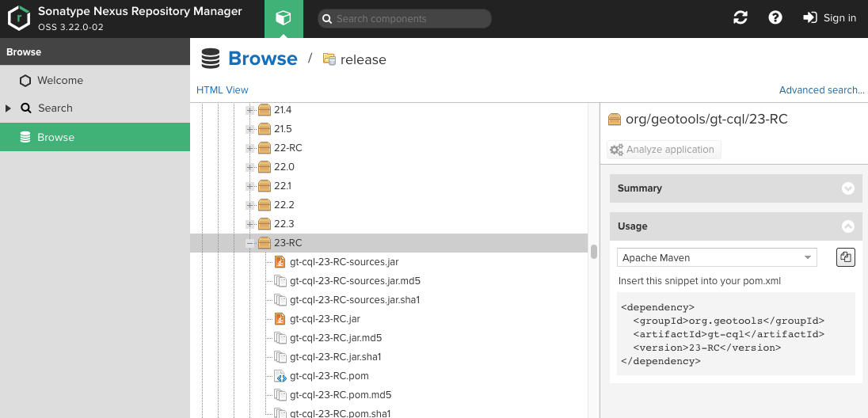The height and width of the screenshot is (418, 868).
Task: Click the Nexus hexagon logo icon
Action: (19, 19)
